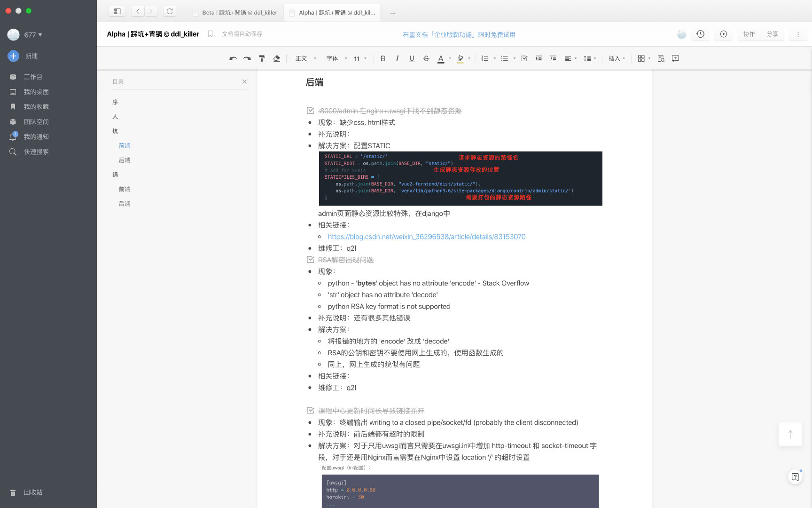This screenshot has height=508, width=812.
Task: Open the font size 11 dropdown
Action: 360,58
